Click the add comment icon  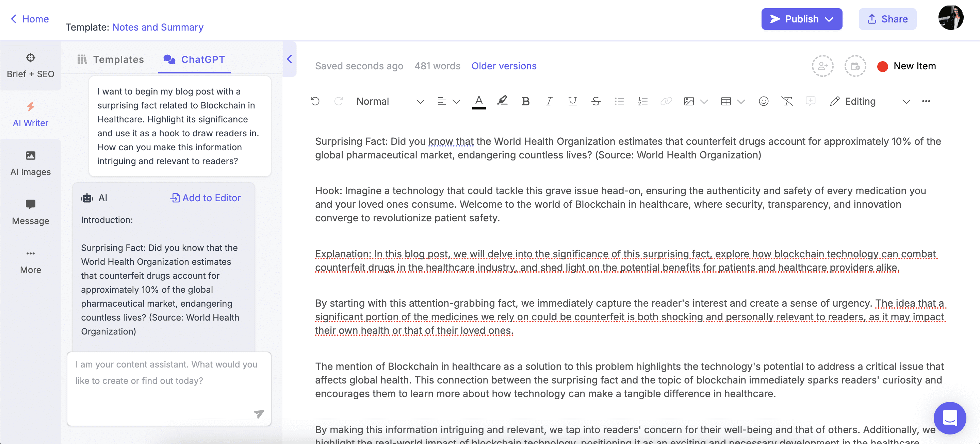point(811,101)
